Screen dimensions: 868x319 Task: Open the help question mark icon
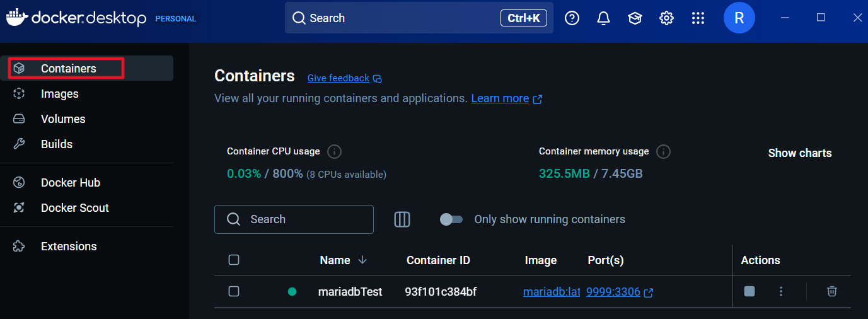pyautogui.click(x=572, y=18)
